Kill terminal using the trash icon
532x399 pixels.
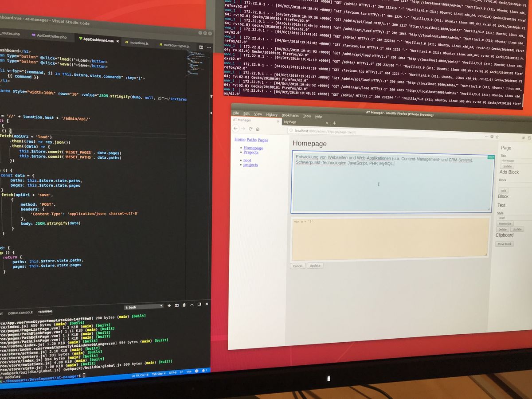pyautogui.click(x=184, y=305)
